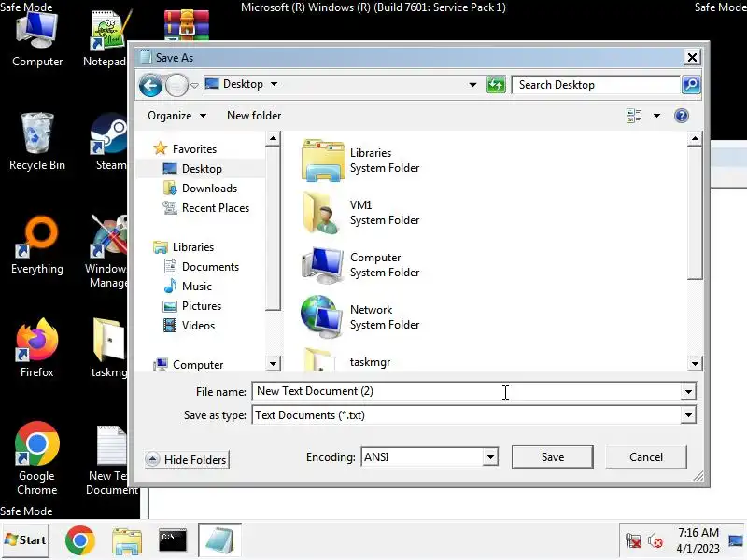Click the volume tray icon
This screenshot has height=560, width=747.
click(x=655, y=541)
